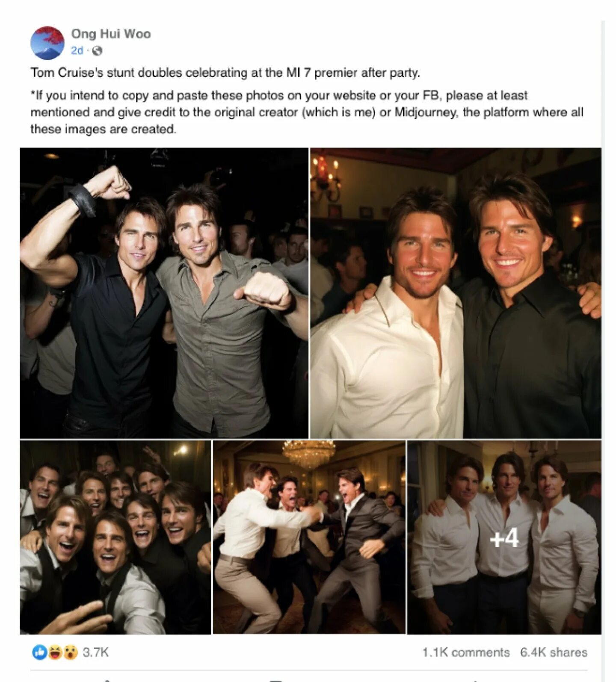Open photo of men in white and black shirts
Viewport: 616px width, 682px height.
pos(456,293)
